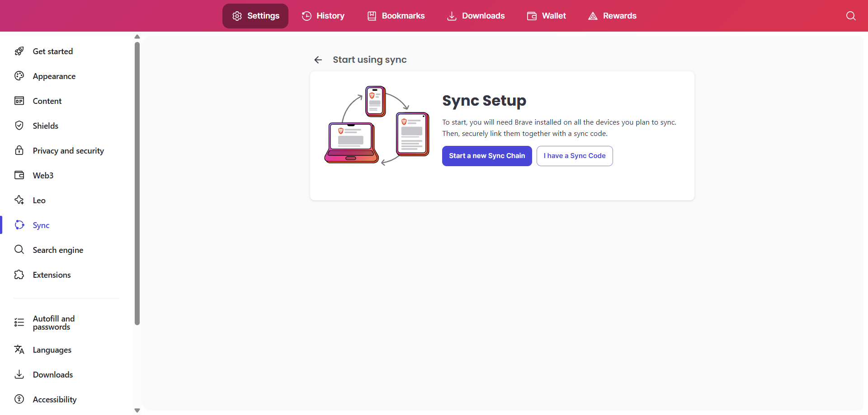Viewport: 868px width, 415px height.
Task: Click the Extensions puzzle piece icon
Action: (x=19, y=275)
